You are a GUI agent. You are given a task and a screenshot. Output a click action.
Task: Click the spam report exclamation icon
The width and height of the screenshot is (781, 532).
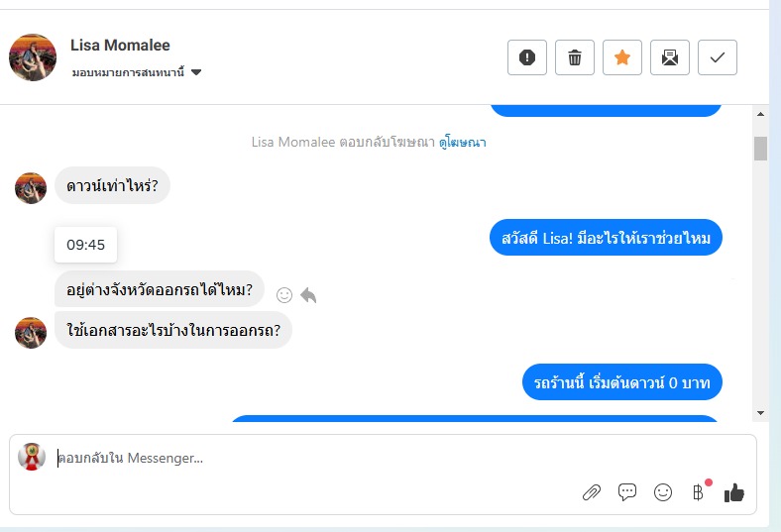tap(527, 57)
